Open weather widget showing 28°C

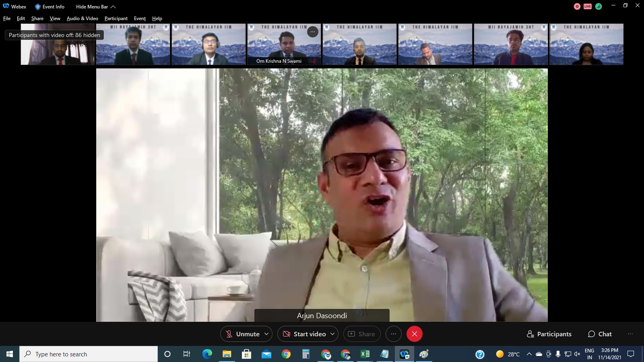(x=508, y=354)
